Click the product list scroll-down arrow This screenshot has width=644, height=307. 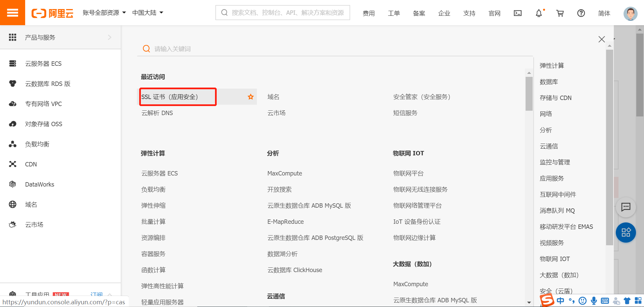coord(529,302)
